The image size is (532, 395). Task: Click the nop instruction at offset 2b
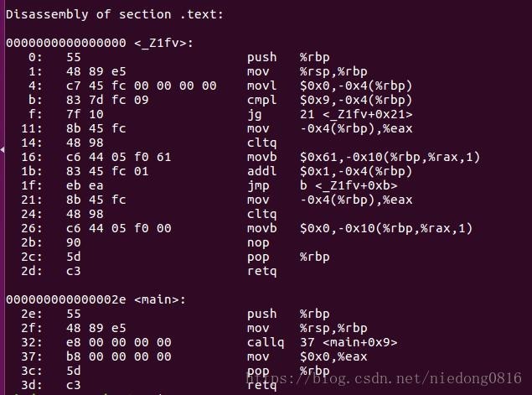pyautogui.click(x=258, y=242)
